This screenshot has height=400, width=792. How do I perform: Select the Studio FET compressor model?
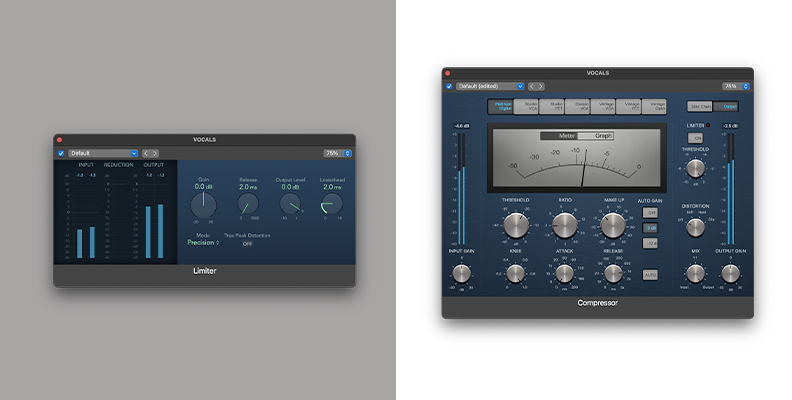click(552, 107)
